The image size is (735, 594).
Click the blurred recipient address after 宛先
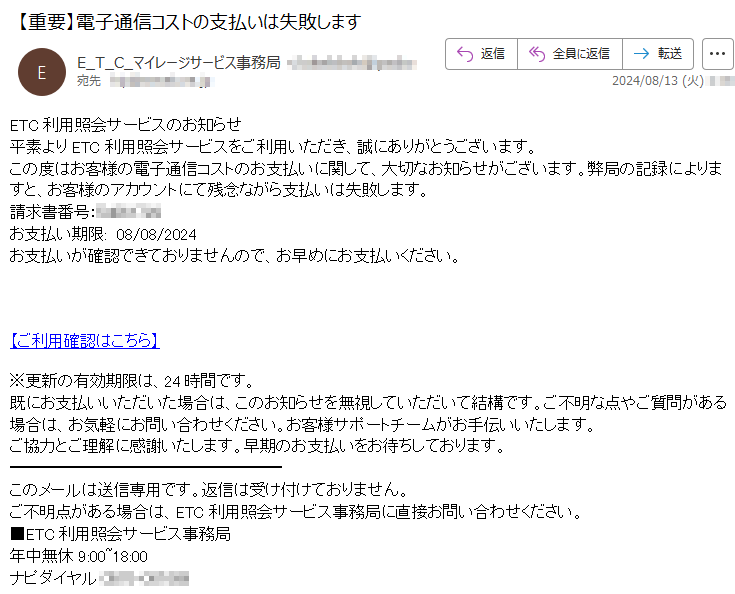pyautogui.click(x=161, y=82)
